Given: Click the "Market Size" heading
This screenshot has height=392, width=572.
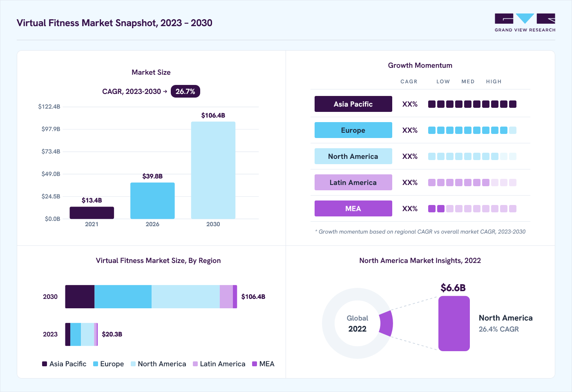Looking at the screenshot, I should pyautogui.click(x=151, y=72).
